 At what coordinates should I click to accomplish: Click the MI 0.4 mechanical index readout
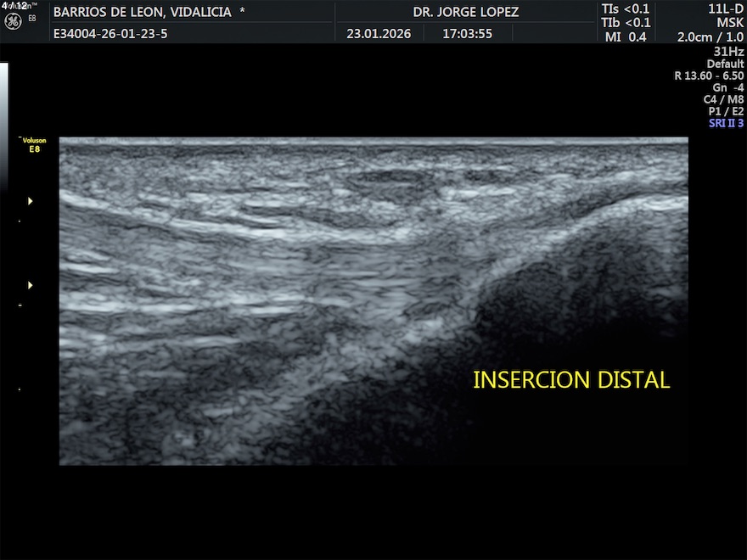tap(625, 36)
